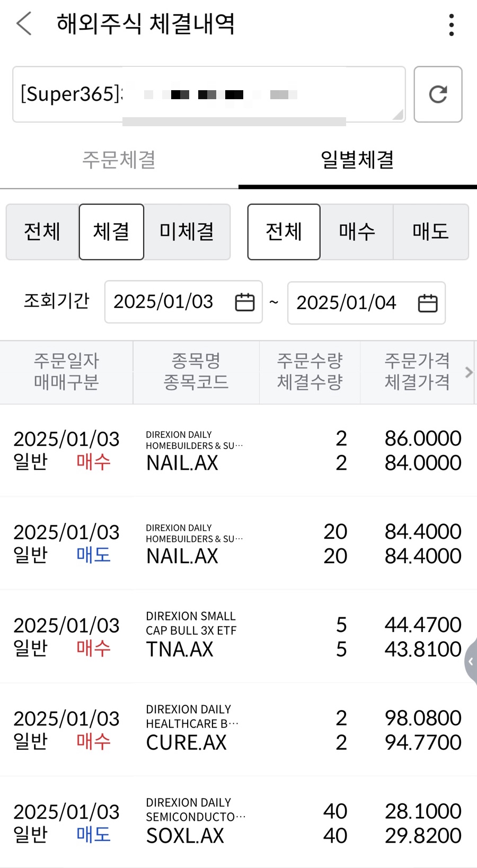Click the 종목명 종목코드 column header
This screenshot has width=477, height=868.
(196, 372)
